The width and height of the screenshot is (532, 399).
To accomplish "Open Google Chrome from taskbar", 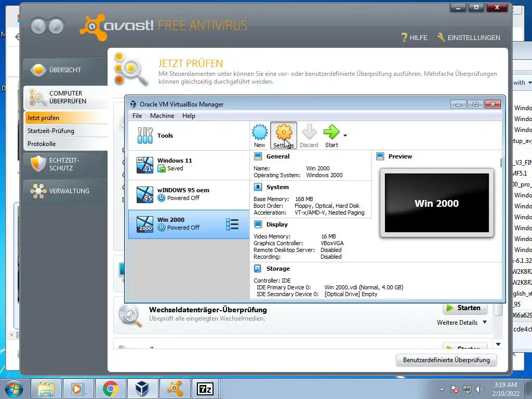I will 110,389.
